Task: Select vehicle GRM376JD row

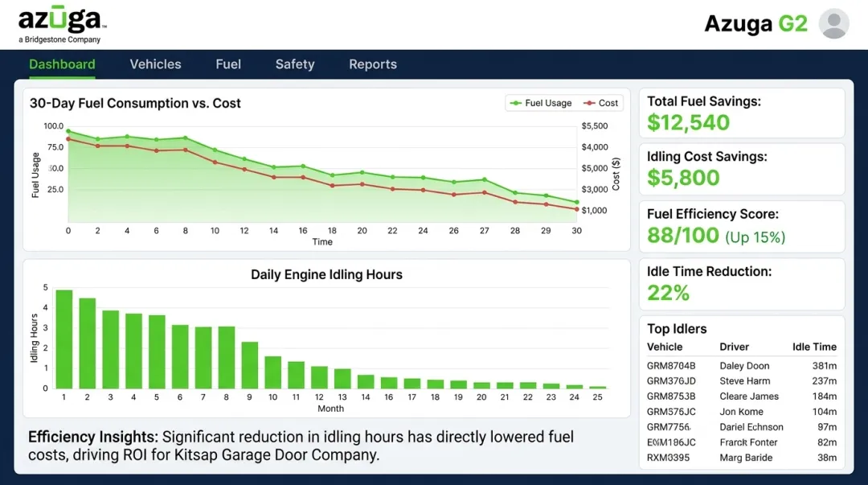Action: 742,380
